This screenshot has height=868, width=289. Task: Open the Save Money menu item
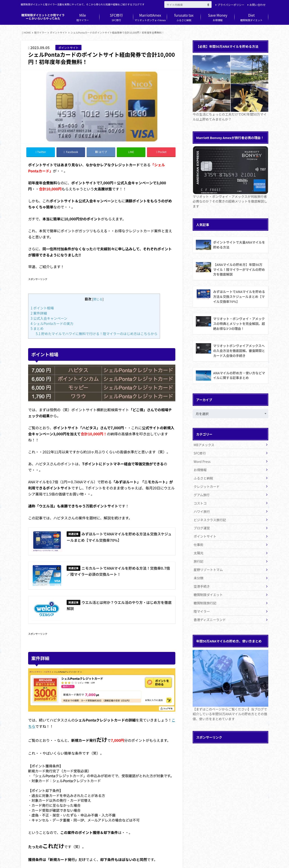click(x=217, y=18)
